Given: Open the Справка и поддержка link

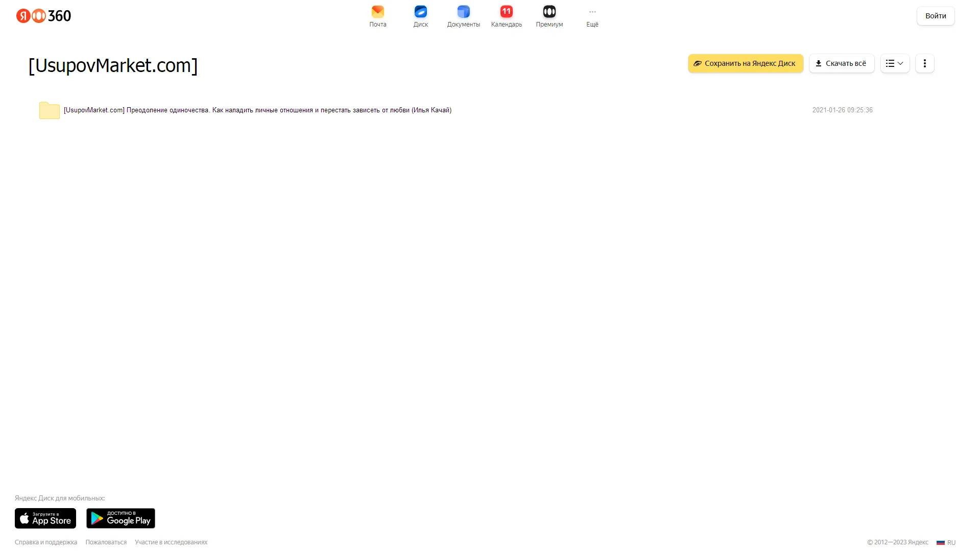Looking at the screenshot, I should 46,542.
